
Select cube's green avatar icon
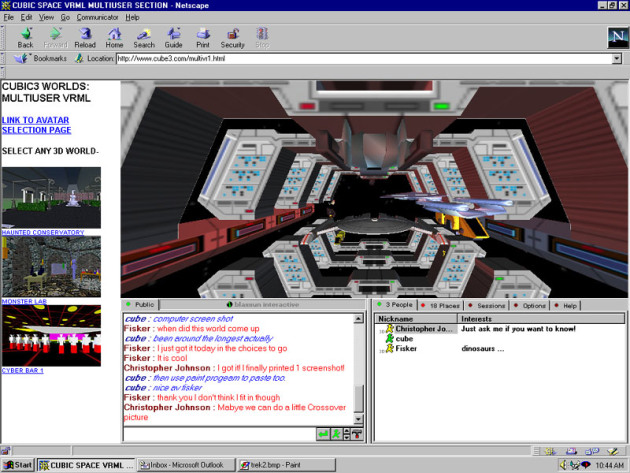point(389,338)
